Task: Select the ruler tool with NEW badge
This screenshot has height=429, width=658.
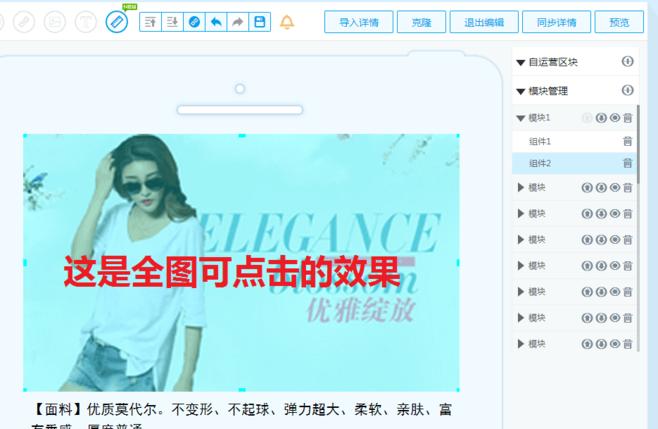Action: pos(117,21)
